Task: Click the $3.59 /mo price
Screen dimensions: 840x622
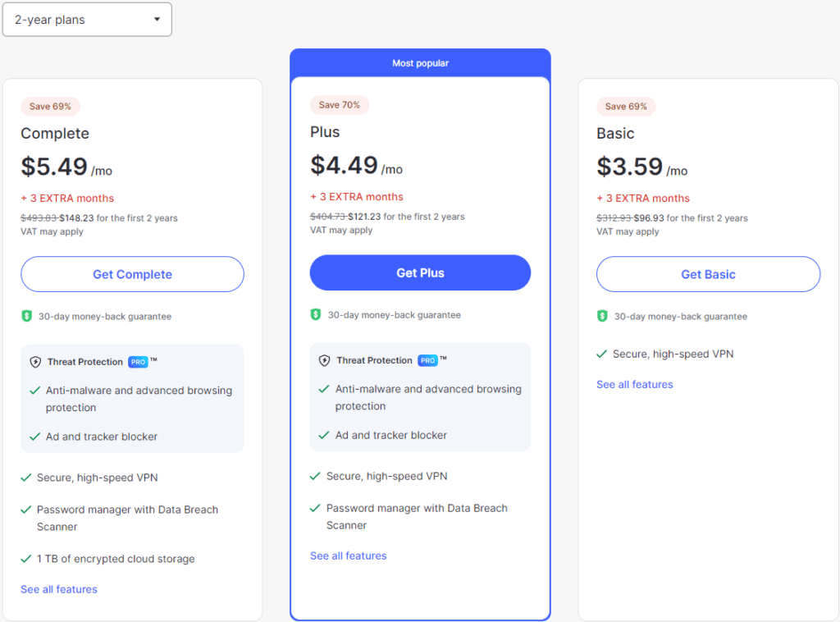Action: pos(641,167)
